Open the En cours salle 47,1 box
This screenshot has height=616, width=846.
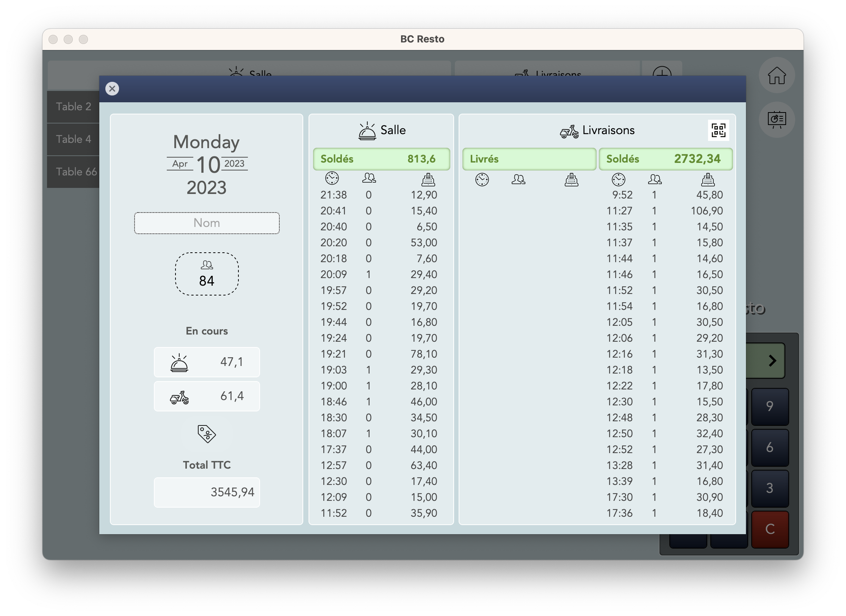tap(207, 362)
